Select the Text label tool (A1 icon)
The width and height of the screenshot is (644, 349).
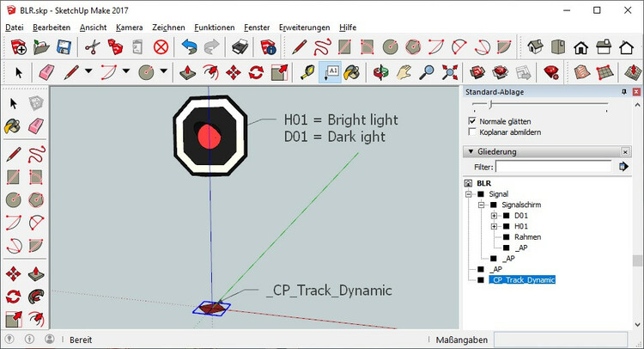pos(330,72)
